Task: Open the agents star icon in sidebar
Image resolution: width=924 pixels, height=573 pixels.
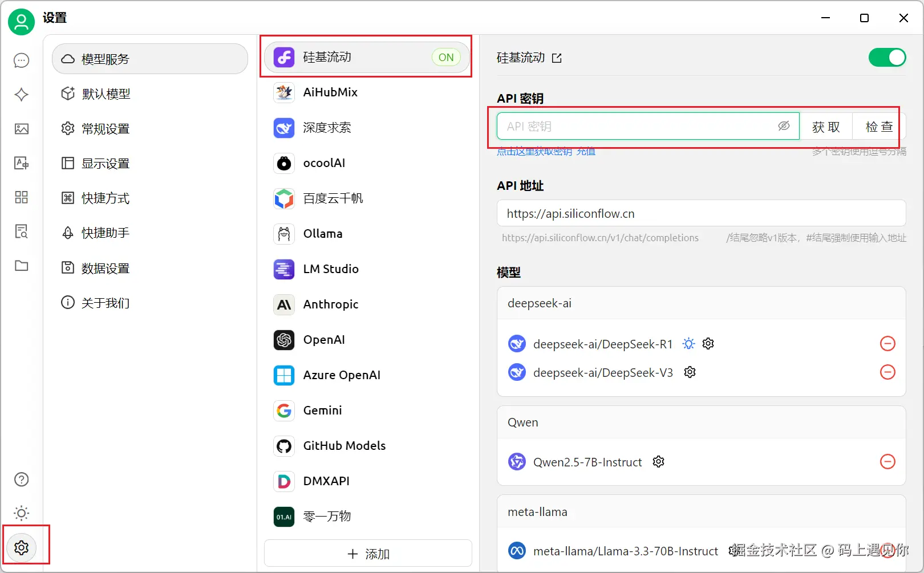Action: [x=22, y=95]
